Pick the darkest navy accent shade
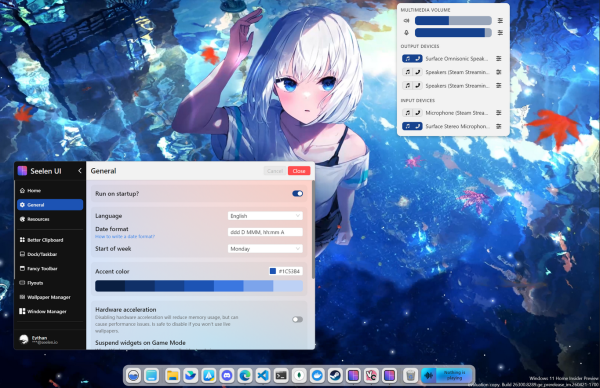 tap(110, 286)
